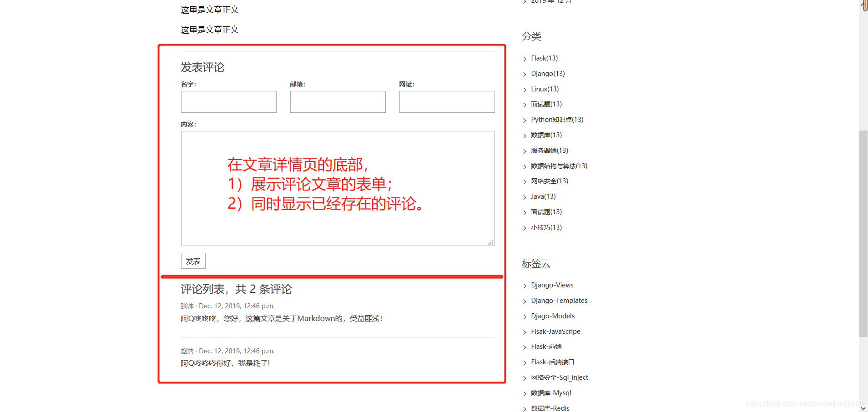Click the 内容 comment textarea

338,188
